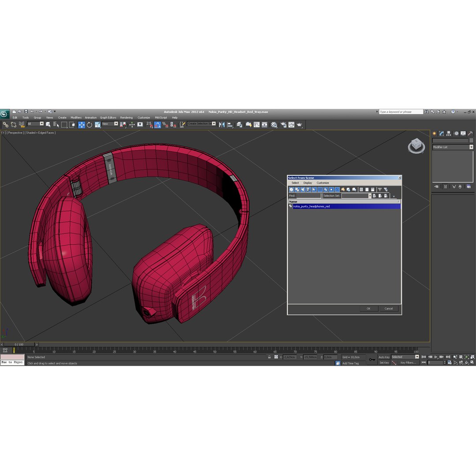Toggle the Percent Snap button
Screen dimensions: 476x476
coord(165,124)
